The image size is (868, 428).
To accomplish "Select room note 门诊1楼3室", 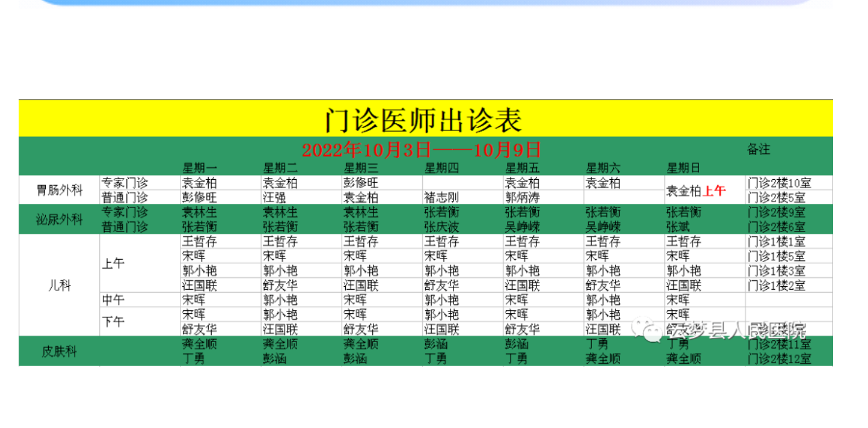I will click(777, 271).
